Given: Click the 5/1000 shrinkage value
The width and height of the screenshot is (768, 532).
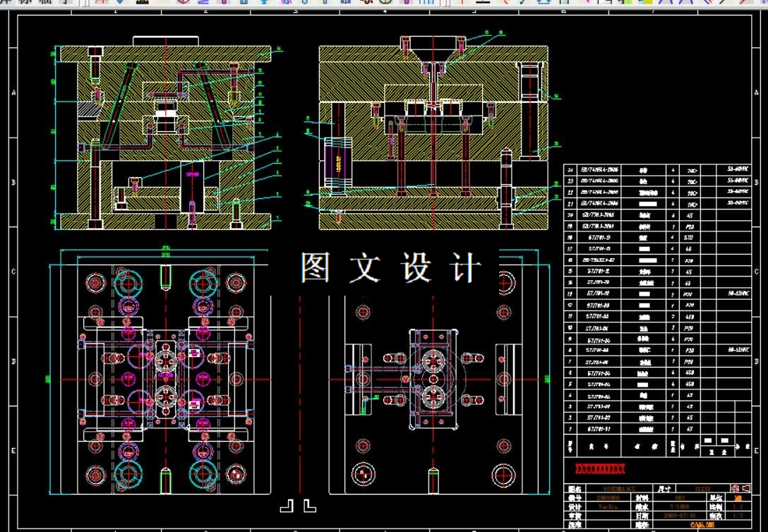Looking at the screenshot, I should (679, 507).
